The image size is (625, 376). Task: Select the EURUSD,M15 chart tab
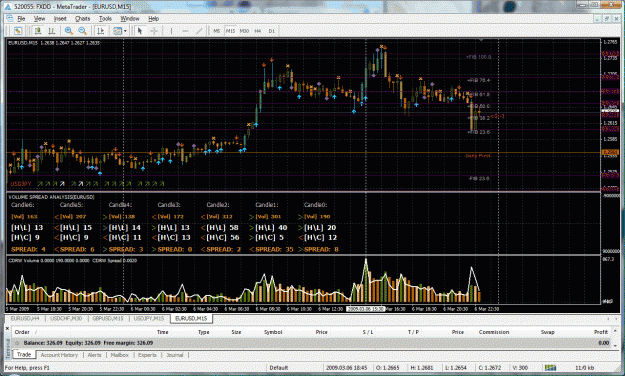click(x=191, y=319)
